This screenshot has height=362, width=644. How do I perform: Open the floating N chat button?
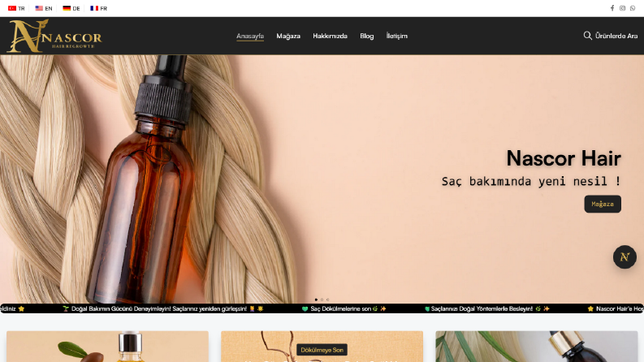(x=625, y=257)
